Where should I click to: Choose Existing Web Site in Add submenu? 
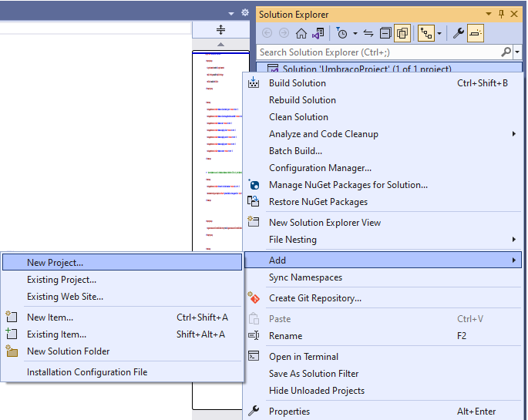pyautogui.click(x=123, y=297)
